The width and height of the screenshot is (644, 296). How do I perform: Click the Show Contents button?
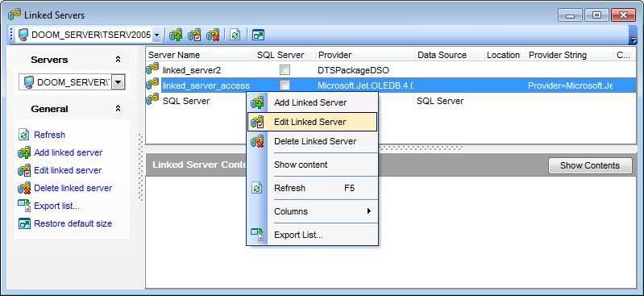(590, 165)
